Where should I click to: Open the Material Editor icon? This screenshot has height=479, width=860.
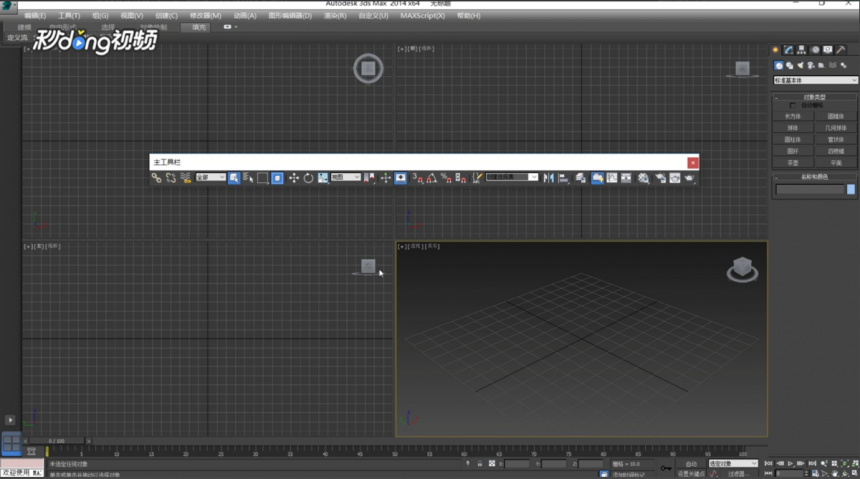point(643,178)
